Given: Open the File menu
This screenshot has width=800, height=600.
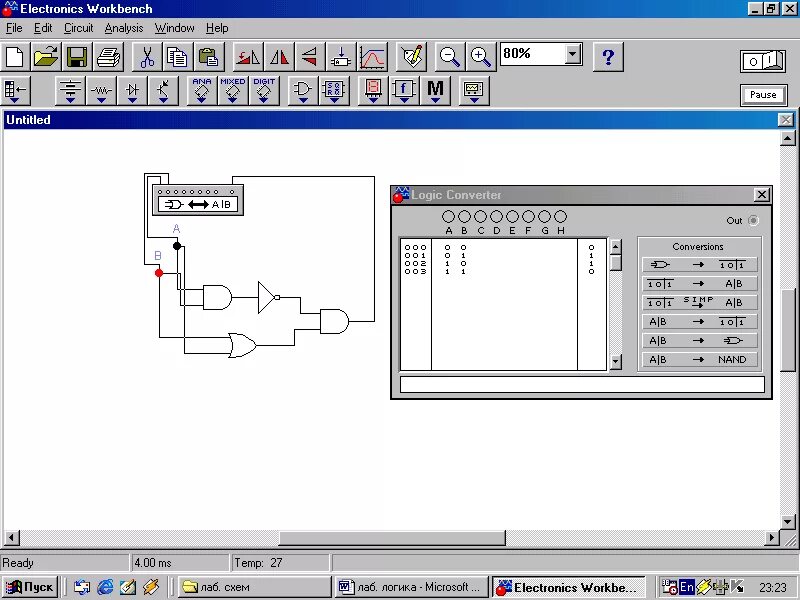Looking at the screenshot, I should pos(14,28).
